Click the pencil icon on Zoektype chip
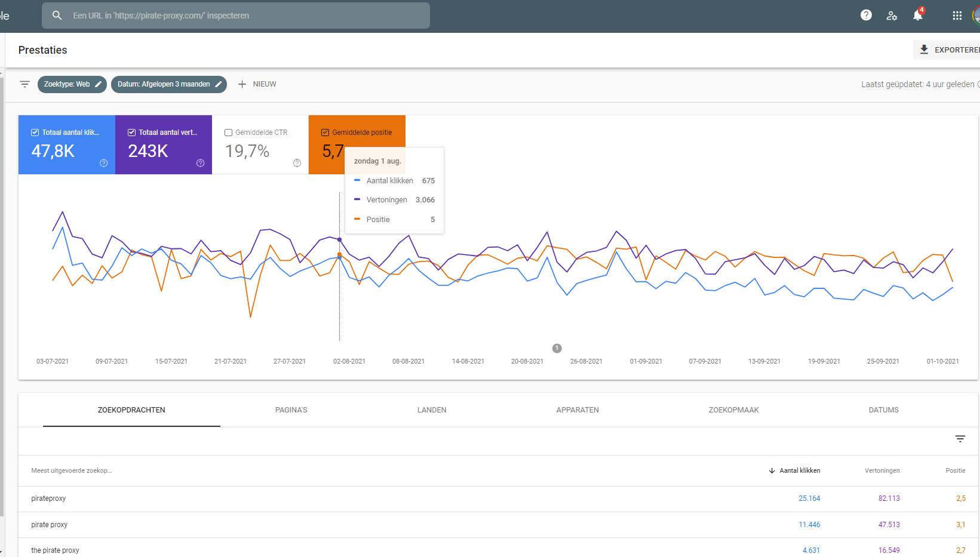The image size is (980, 557). [x=99, y=84]
